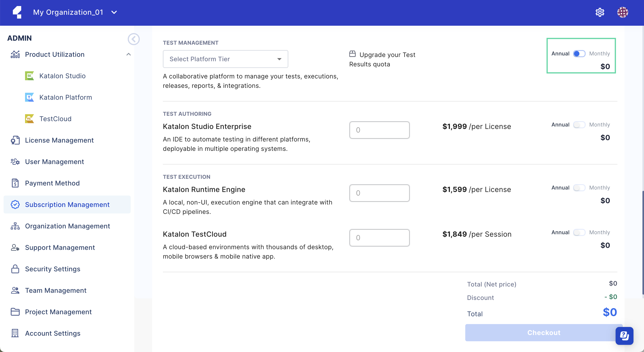
Task: Click the TestCloud product icon
Action: [x=29, y=119]
